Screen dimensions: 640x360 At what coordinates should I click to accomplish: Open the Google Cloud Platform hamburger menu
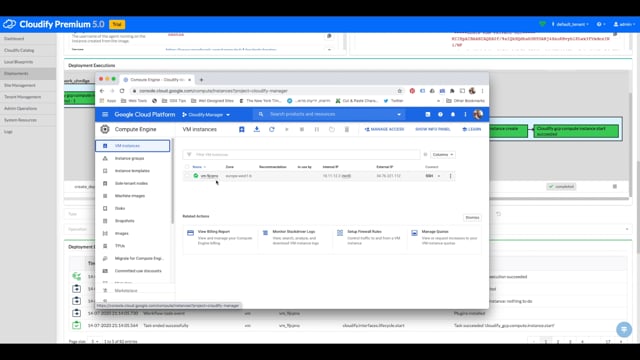coord(105,115)
